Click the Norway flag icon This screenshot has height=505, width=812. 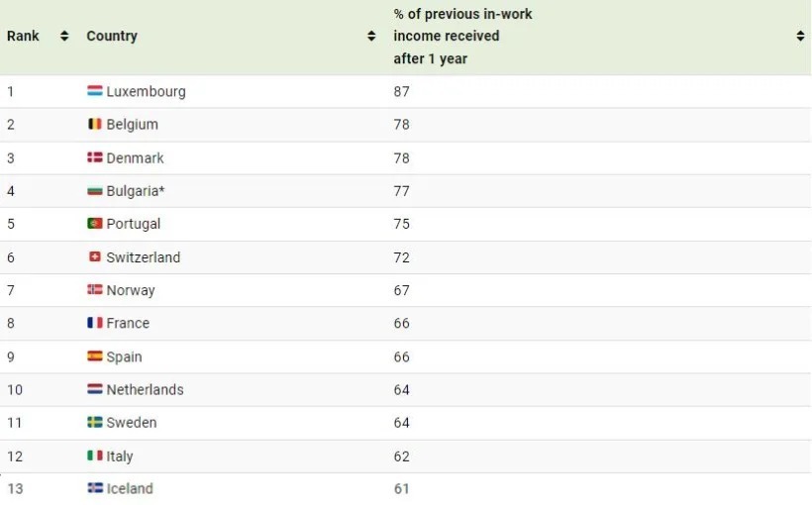tap(95, 289)
